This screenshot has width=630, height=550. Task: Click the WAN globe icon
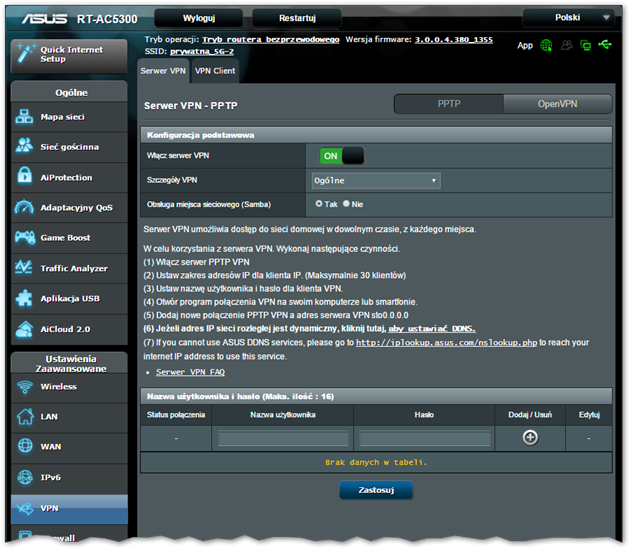point(25,446)
